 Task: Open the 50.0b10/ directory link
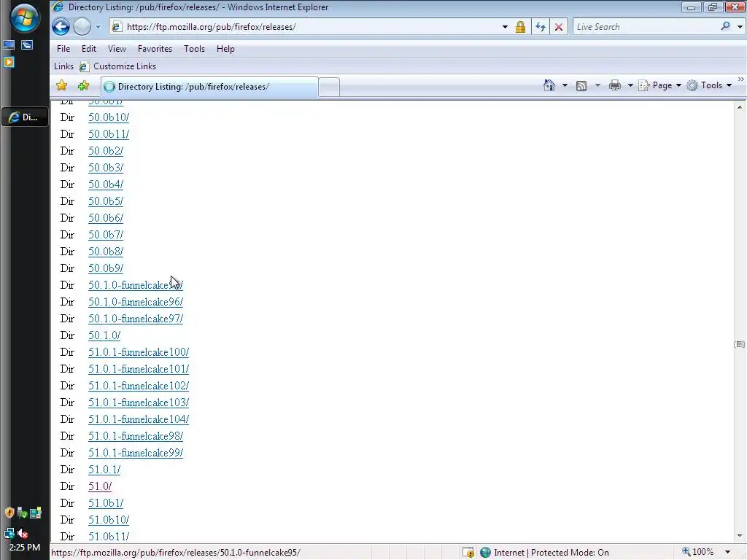(109, 117)
